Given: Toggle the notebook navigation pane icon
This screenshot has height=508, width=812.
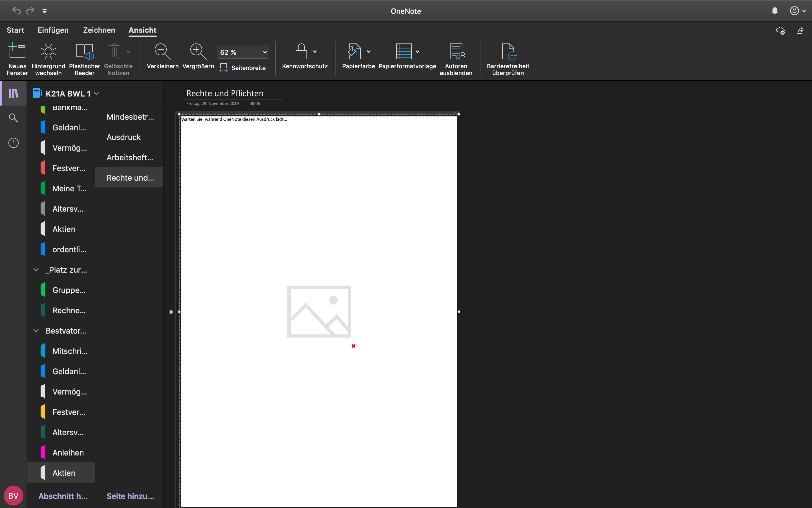Looking at the screenshot, I should tap(14, 93).
